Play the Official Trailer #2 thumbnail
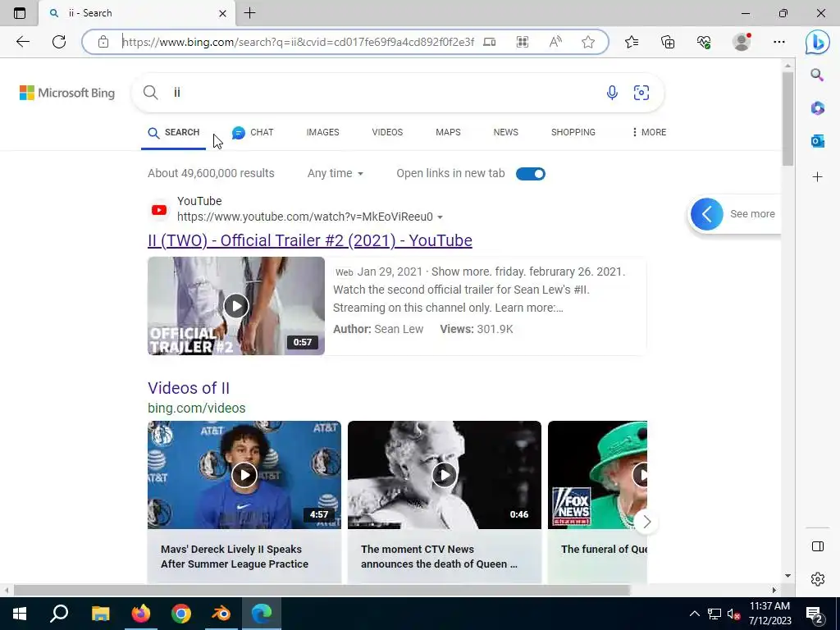Screen dimensions: 840x630 point(236,306)
